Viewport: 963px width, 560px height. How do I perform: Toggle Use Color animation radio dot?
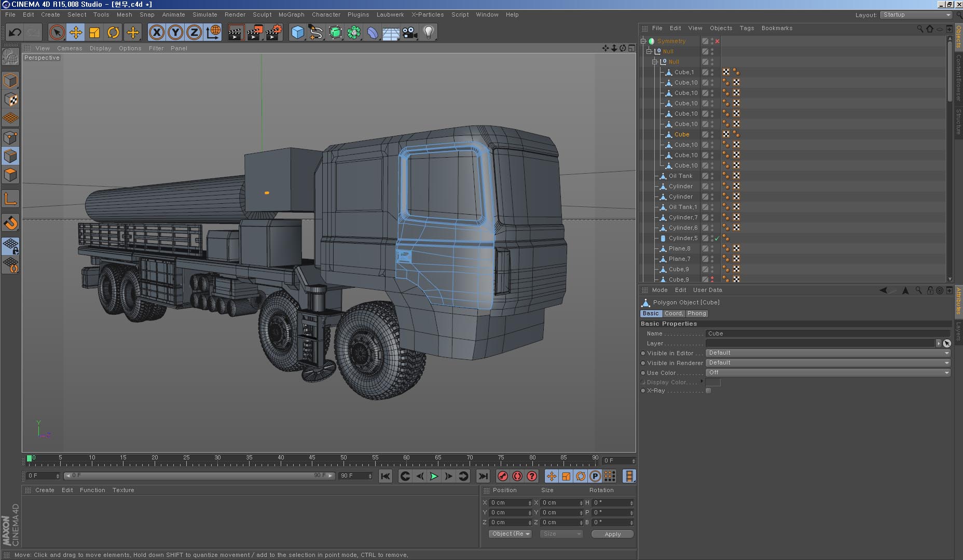pyautogui.click(x=643, y=373)
